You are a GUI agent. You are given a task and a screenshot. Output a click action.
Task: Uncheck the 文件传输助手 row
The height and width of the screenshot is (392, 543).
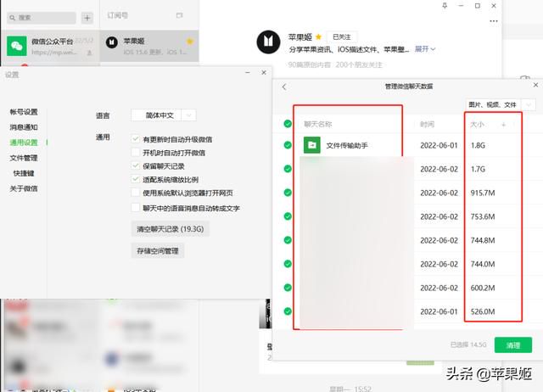[288, 145]
